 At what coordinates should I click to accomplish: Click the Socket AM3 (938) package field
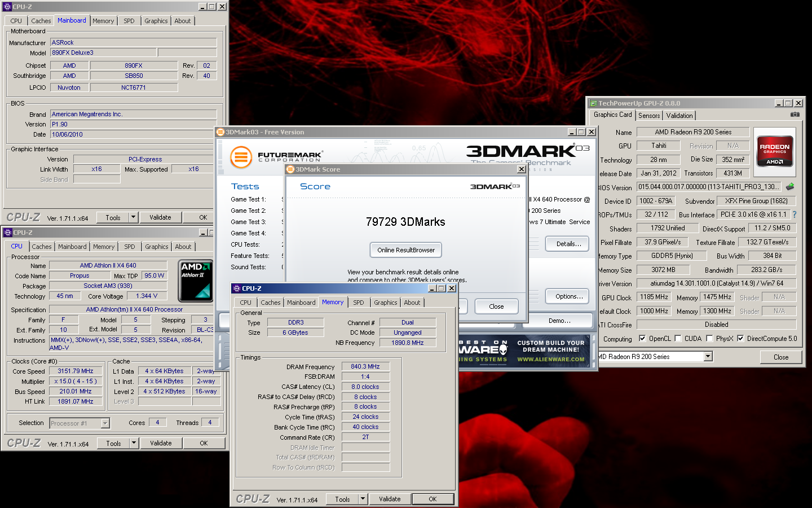tap(108, 286)
